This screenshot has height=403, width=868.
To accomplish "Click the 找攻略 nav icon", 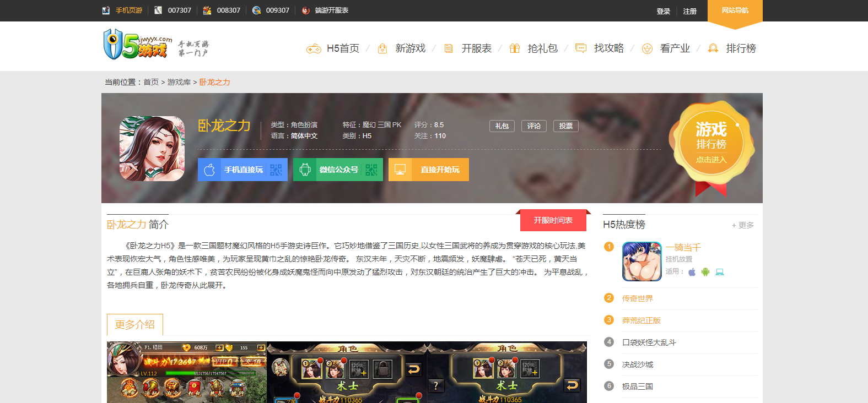I will tap(581, 49).
